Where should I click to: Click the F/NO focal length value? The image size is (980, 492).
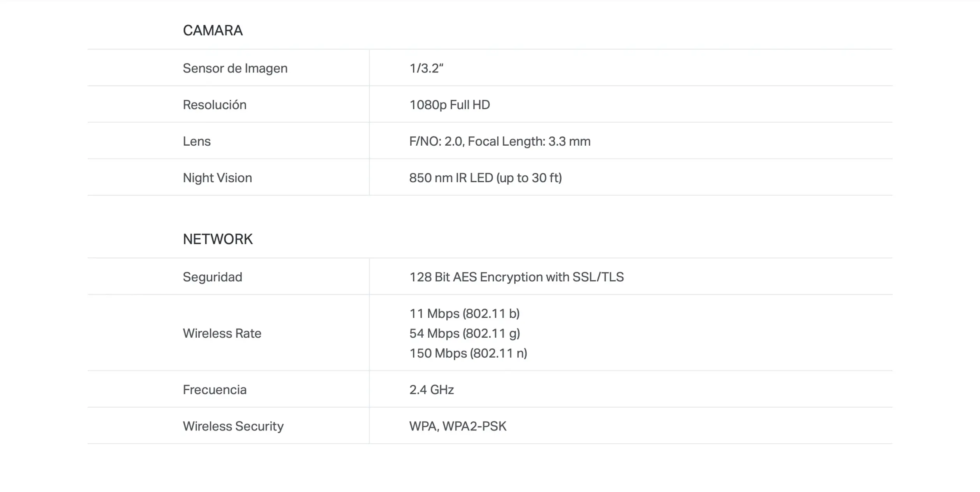[x=500, y=141]
